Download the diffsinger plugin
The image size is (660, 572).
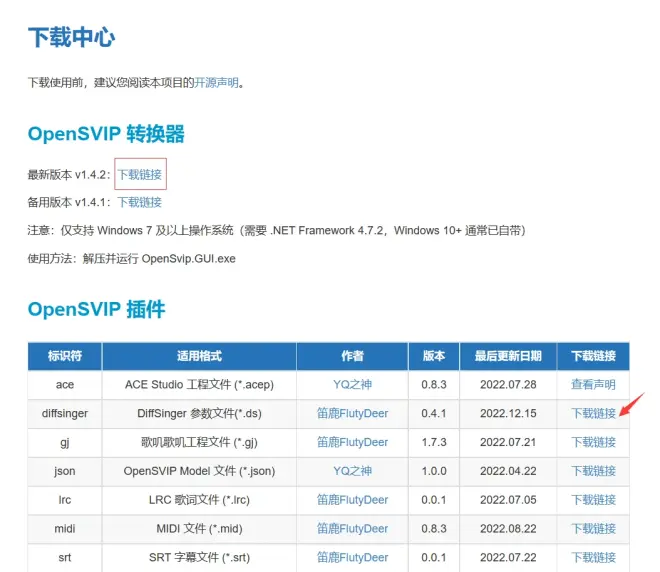(x=593, y=413)
